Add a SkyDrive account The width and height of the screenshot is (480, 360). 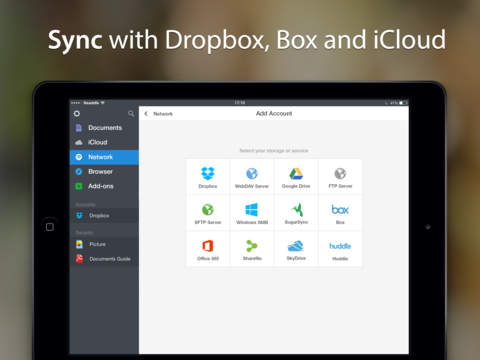[x=296, y=250]
